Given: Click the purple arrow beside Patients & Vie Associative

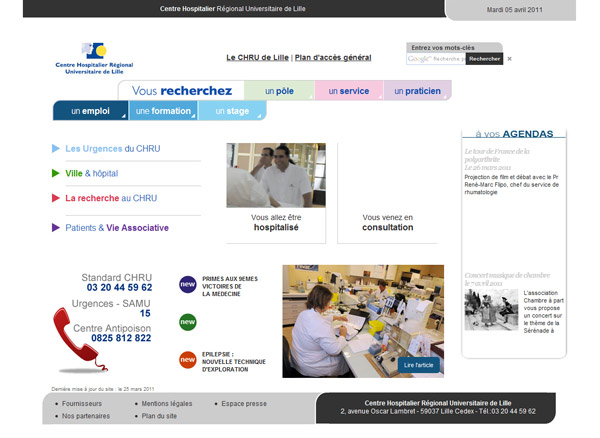Looking at the screenshot, I should 56,228.
